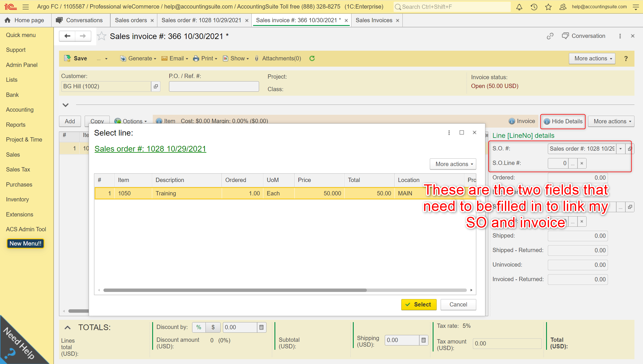
Task: Go back using the left arrow
Action: point(67,36)
